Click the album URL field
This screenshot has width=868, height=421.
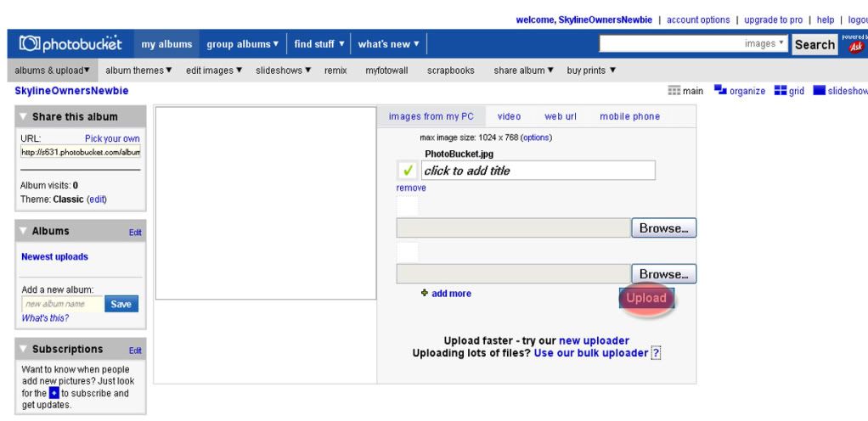click(x=81, y=152)
